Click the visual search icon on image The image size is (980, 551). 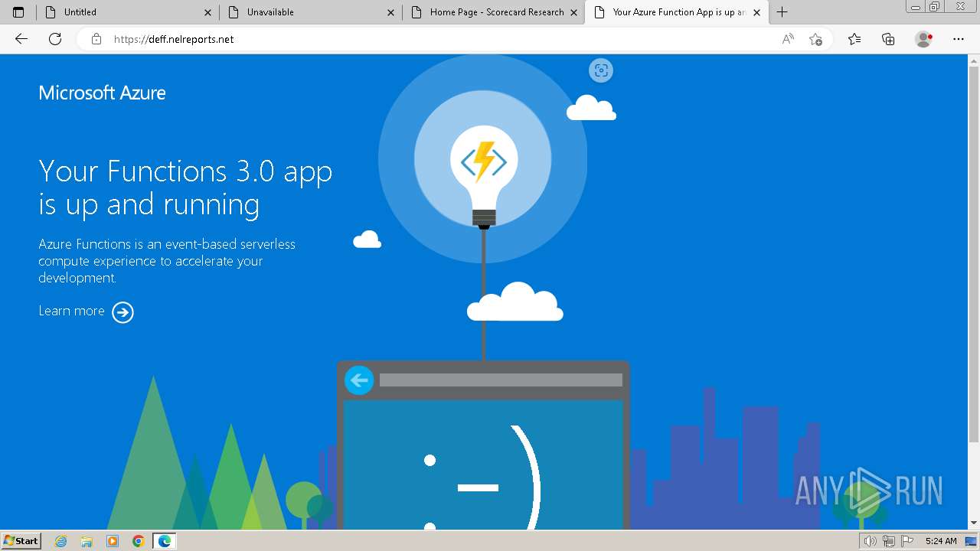pos(601,70)
